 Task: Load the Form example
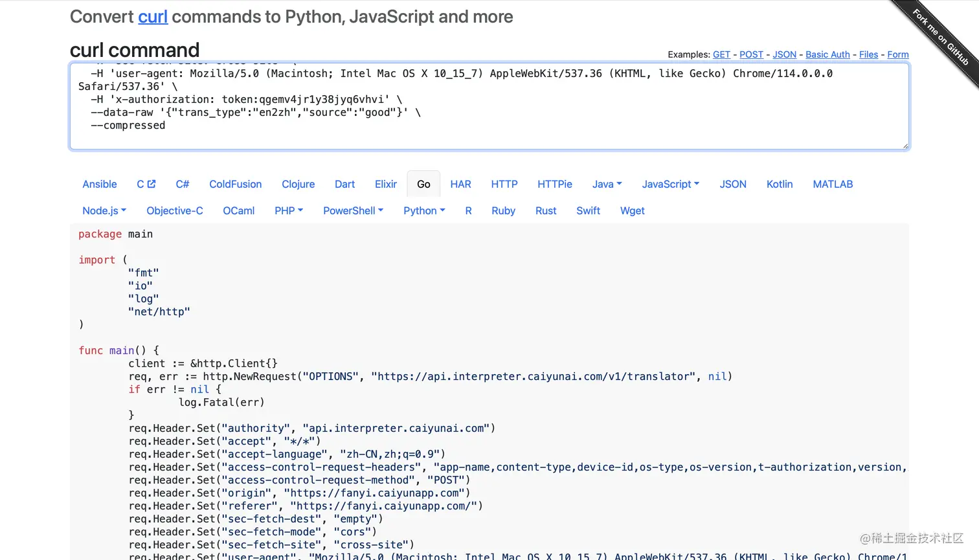point(898,54)
